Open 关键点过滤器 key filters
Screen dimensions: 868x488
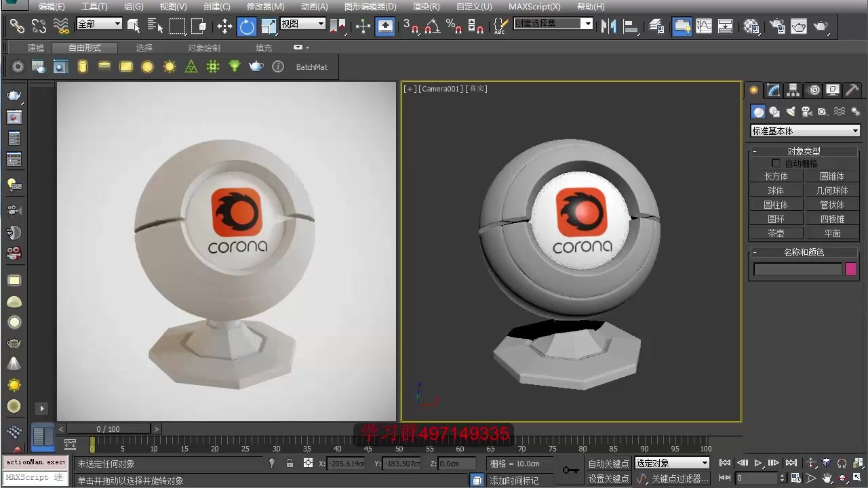[x=679, y=479]
